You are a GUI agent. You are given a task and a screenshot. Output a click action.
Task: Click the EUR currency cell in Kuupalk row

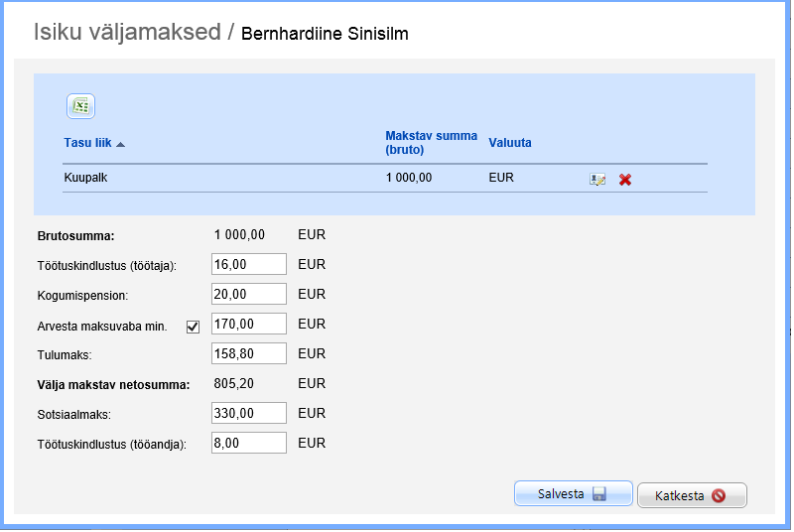(x=502, y=179)
